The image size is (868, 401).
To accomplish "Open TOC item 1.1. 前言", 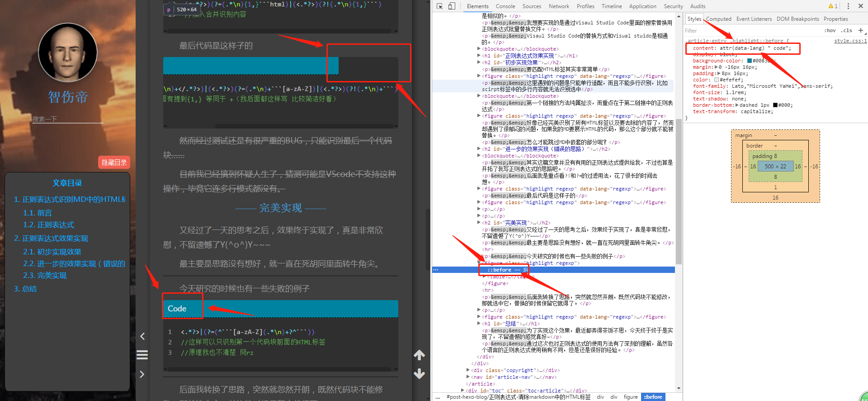I will (38, 213).
